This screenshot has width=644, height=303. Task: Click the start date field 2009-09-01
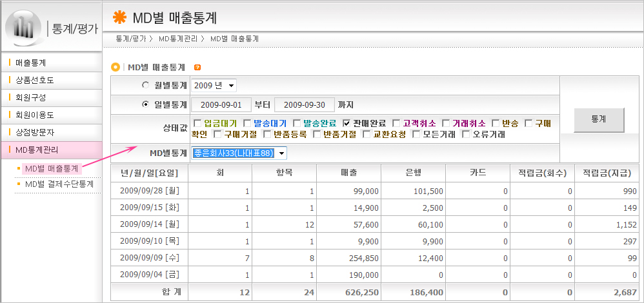point(221,104)
